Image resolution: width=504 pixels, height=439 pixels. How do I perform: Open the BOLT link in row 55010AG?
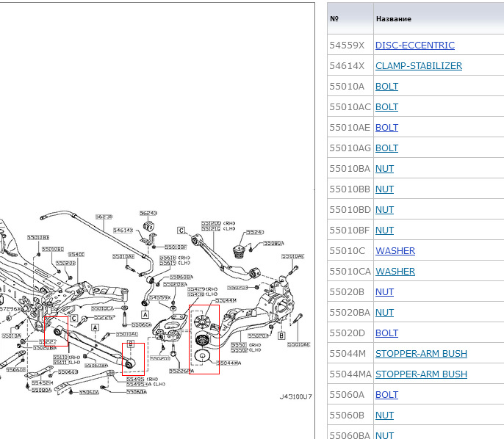click(x=386, y=148)
